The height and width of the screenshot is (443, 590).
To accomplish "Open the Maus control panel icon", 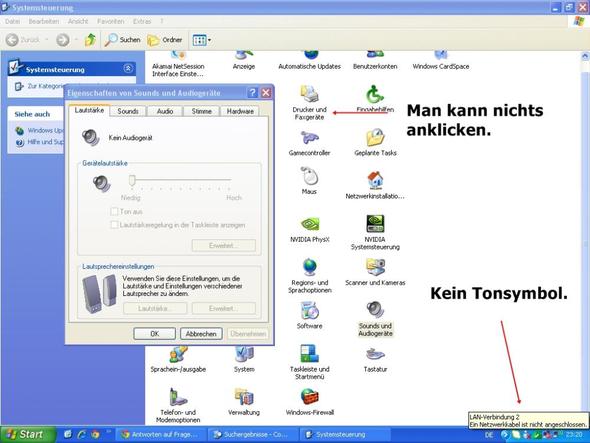I will click(309, 181).
